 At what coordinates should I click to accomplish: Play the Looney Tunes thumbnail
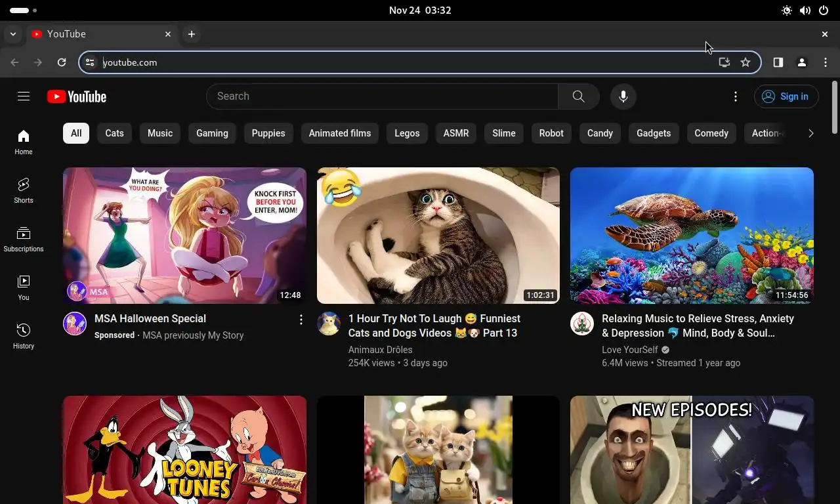tap(184, 450)
